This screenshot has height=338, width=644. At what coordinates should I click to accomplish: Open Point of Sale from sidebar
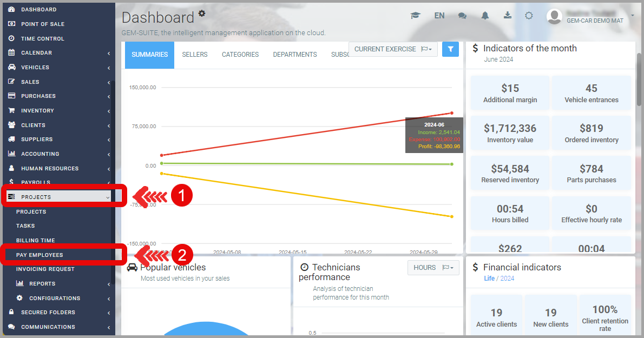pos(42,24)
